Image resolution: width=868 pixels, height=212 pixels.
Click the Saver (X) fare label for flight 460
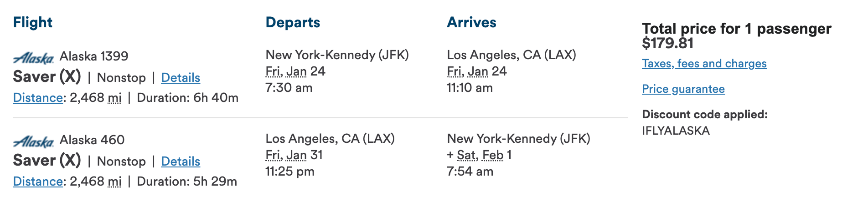point(47,161)
